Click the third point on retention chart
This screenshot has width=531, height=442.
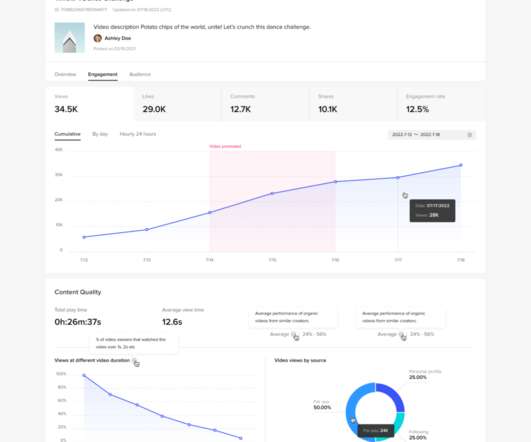[x=137, y=405]
